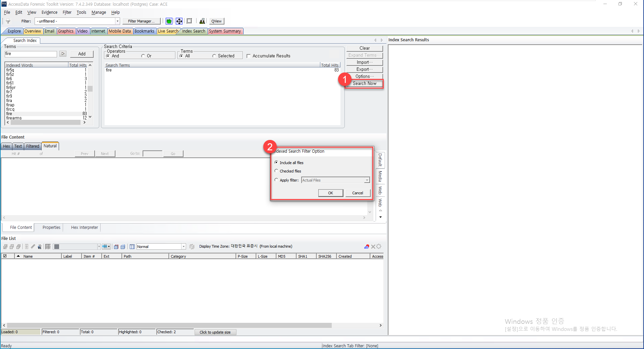Image resolution: width=644 pixels, height=349 pixels.
Task: Expand the Actual Files filter dropdown
Action: (x=367, y=180)
